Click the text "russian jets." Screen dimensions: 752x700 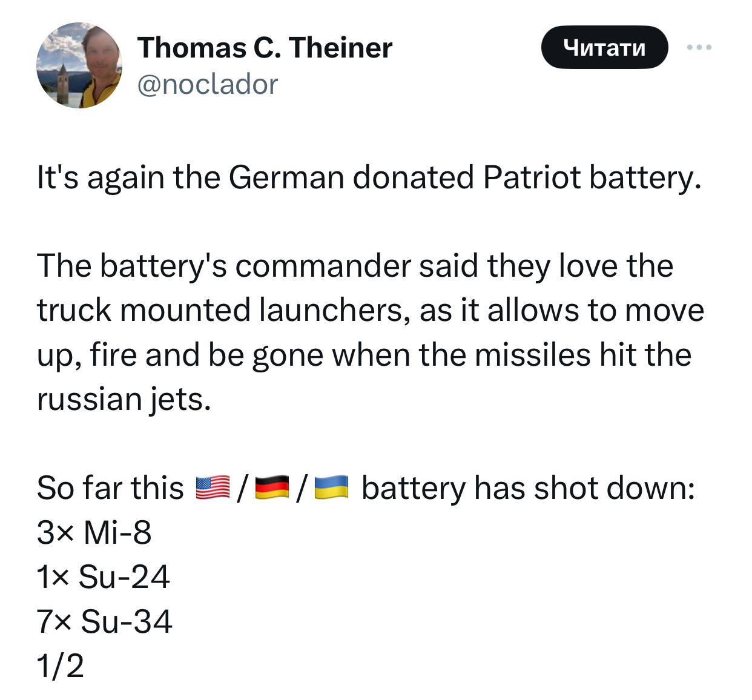tap(124, 398)
